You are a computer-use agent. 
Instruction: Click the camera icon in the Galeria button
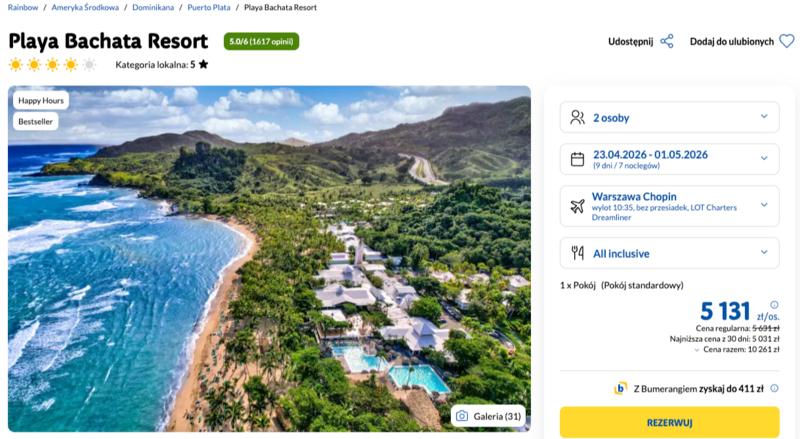[x=462, y=416]
